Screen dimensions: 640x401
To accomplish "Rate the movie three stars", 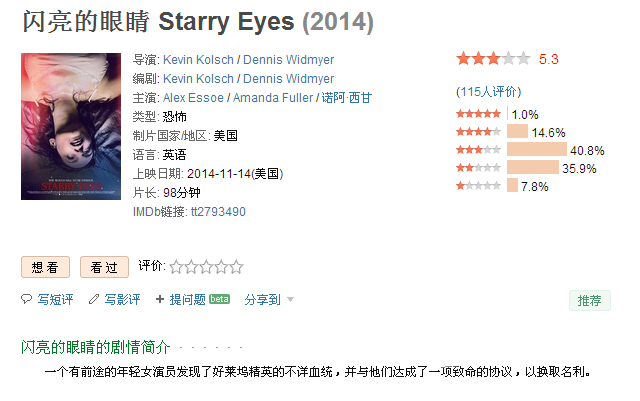I will (x=207, y=267).
